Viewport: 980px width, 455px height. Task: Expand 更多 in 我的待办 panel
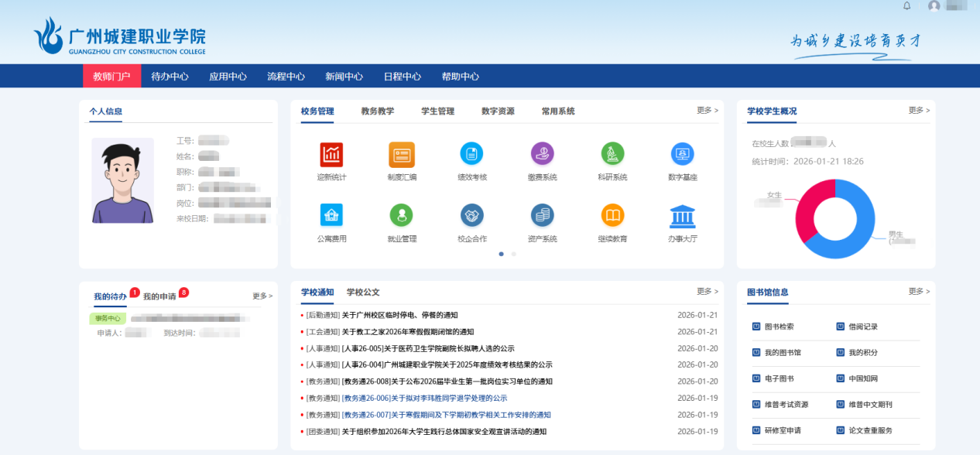[262, 296]
